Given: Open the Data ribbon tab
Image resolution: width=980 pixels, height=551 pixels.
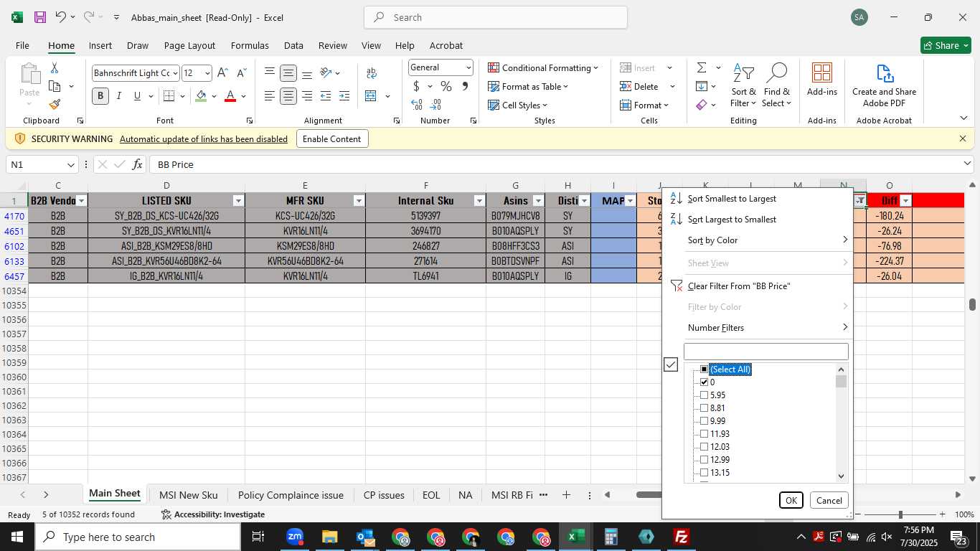Looking at the screenshot, I should coord(293,45).
